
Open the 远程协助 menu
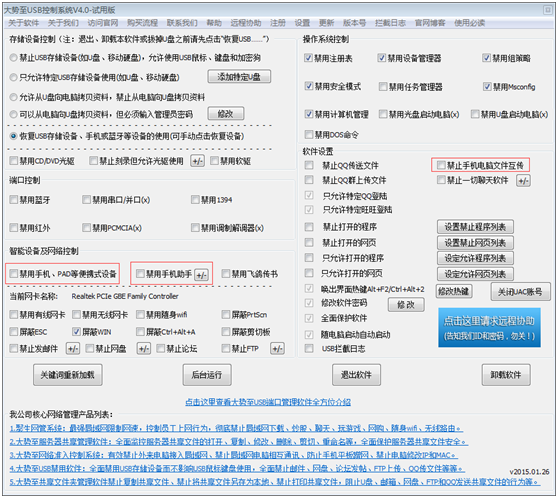pyautogui.click(x=246, y=23)
